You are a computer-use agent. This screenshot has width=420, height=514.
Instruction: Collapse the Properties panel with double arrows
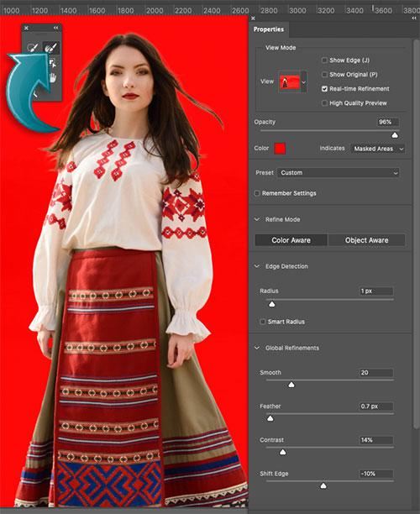414,18
